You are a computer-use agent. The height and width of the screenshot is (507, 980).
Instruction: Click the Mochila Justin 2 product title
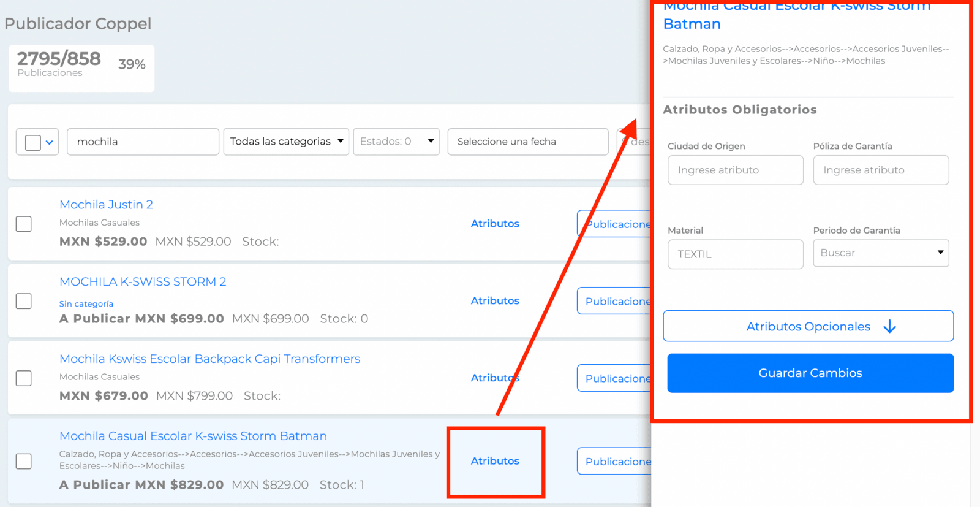coord(106,205)
